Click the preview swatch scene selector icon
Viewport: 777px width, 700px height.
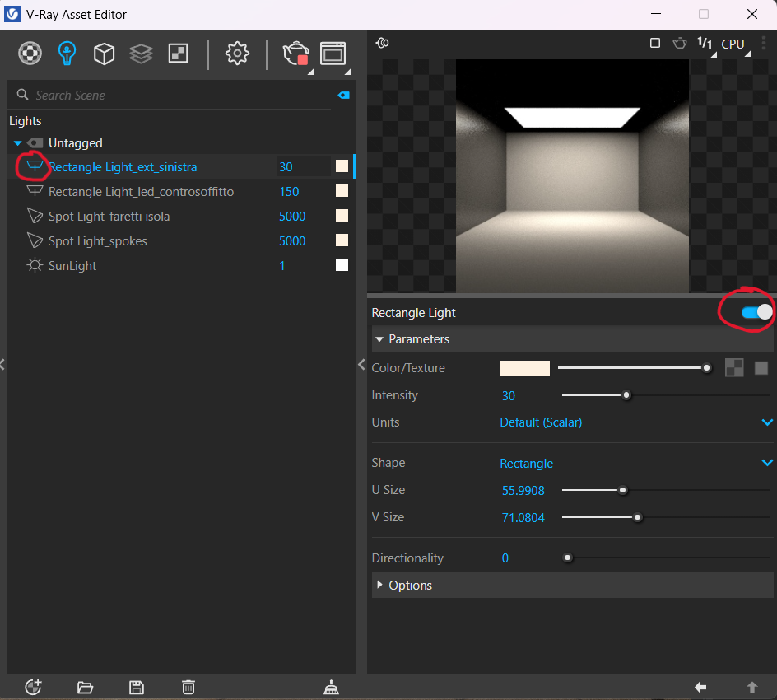(x=382, y=43)
